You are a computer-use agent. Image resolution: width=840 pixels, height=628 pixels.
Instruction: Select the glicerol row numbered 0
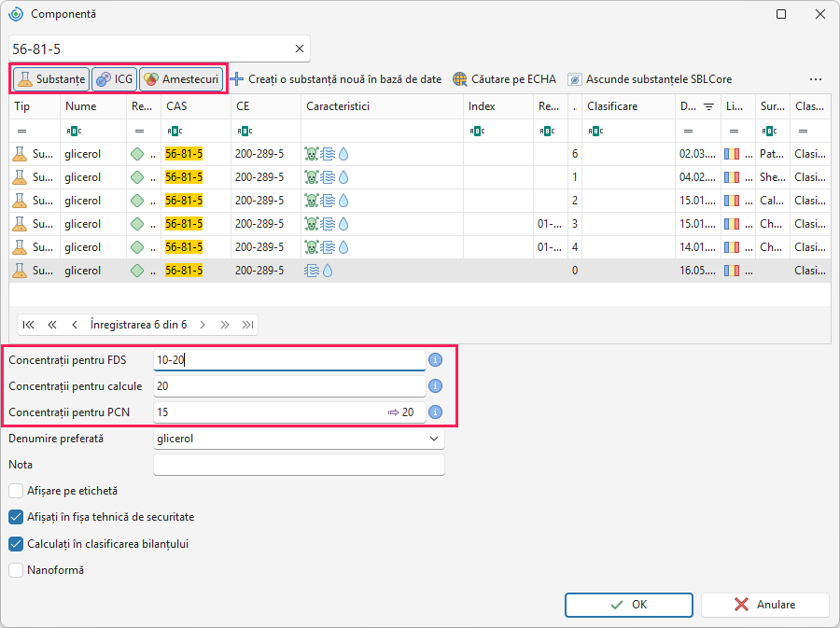point(420,271)
